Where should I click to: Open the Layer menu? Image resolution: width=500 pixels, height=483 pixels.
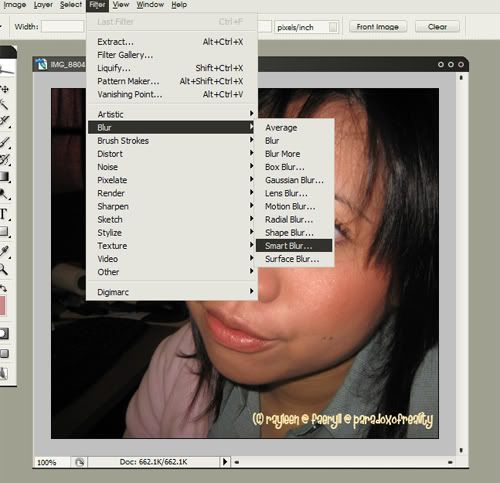pyautogui.click(x=43, y=5)
